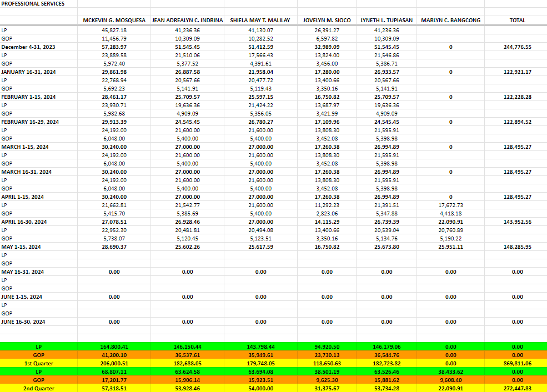This screenshot has width=547, height=392.
Task: Click the 2nd Quarter yellow row label
Action: 38,389
